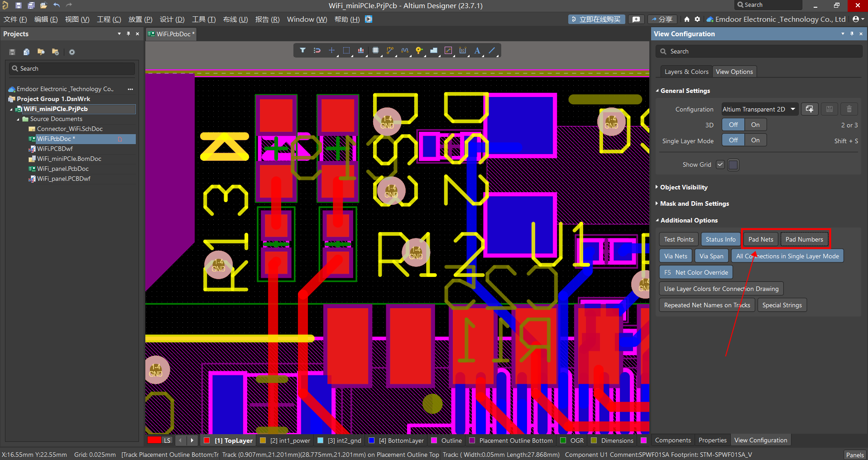
Task: Click the Net Color Override button
Action: tap(696, 272)
